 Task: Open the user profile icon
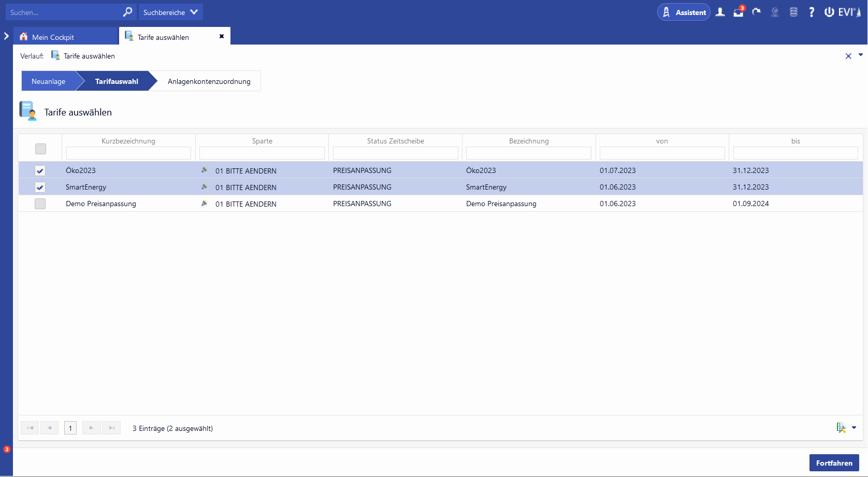(720, 12)
